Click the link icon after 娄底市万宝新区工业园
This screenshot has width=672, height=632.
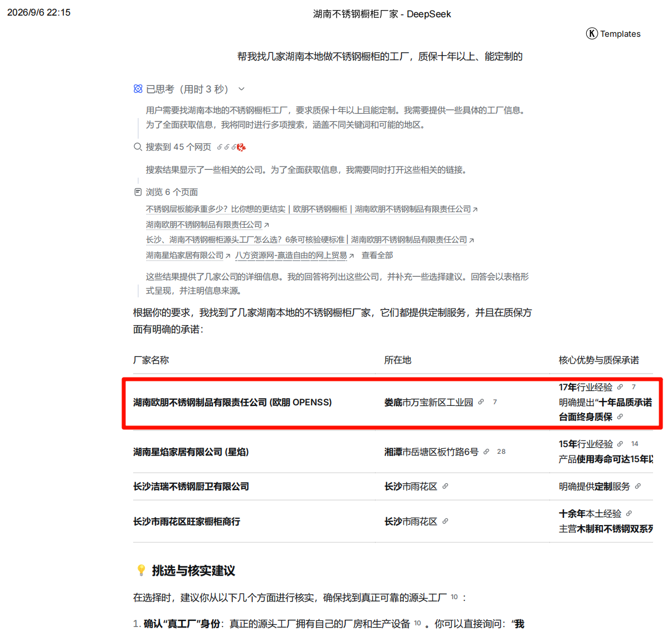[x=481, y=402]
